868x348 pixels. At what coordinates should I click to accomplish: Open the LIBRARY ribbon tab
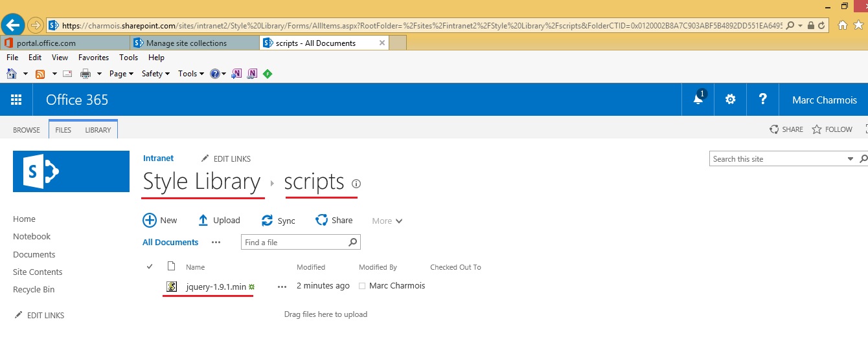pos(98,130)
